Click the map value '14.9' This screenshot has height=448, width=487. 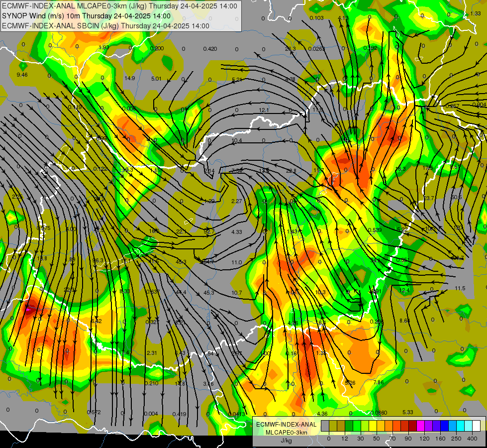pyautogui.click(x=129, y=78)
